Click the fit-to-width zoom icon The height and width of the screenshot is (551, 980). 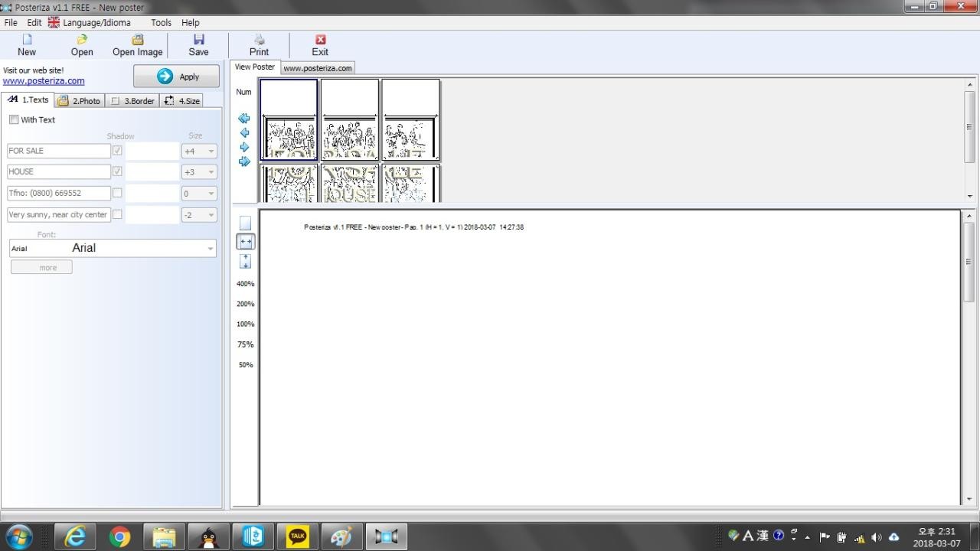245,242
